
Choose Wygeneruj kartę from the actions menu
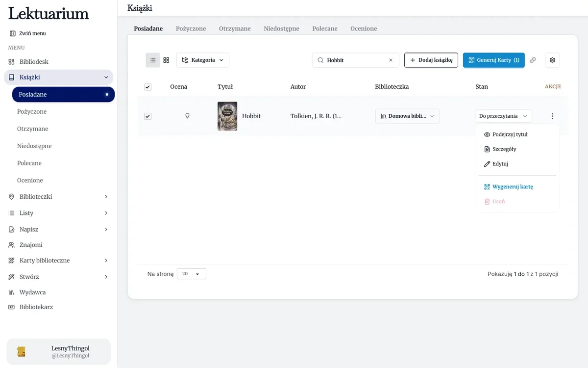pyautogui.click(x=517, y=187)
